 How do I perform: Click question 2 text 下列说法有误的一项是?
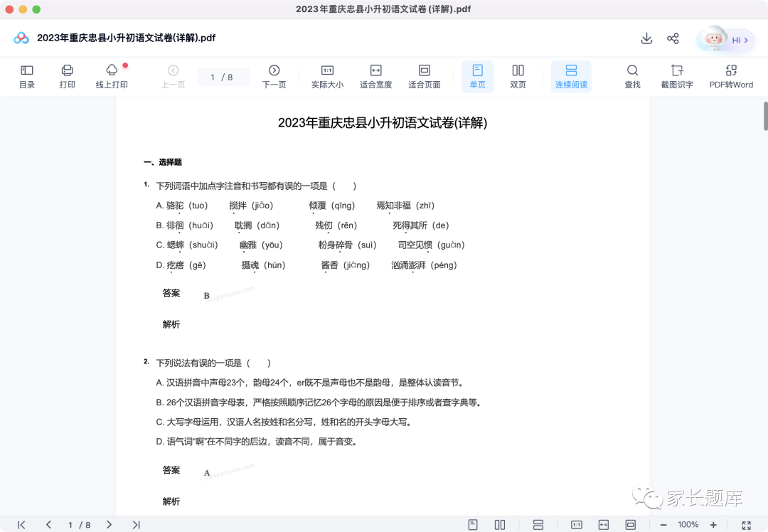click(x=213, y=363)
